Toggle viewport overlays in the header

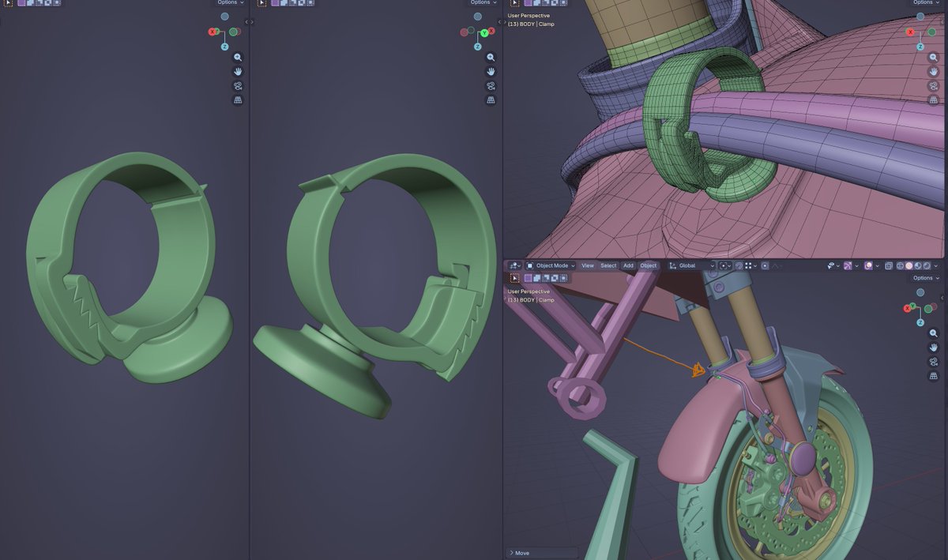867,265
